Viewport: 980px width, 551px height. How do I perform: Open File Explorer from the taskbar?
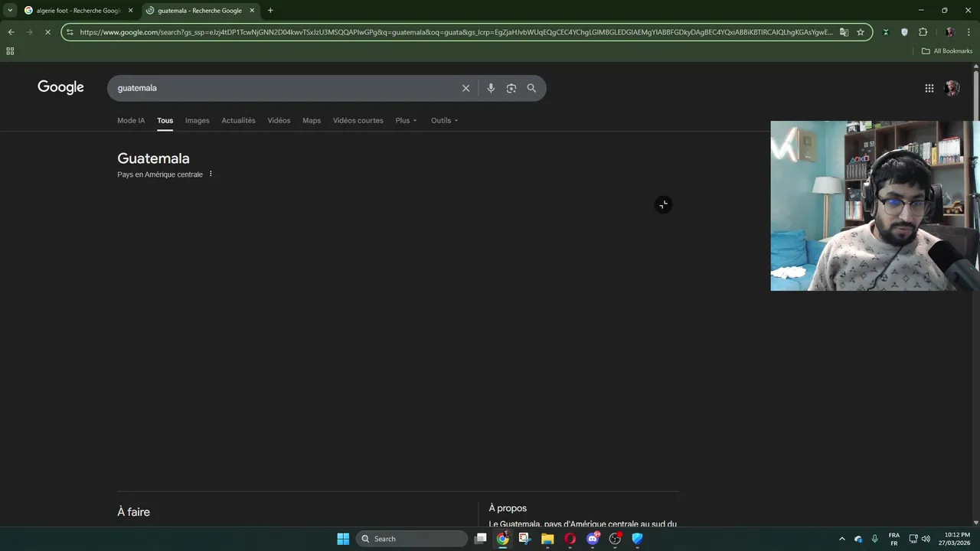click(x=547, y=539)
